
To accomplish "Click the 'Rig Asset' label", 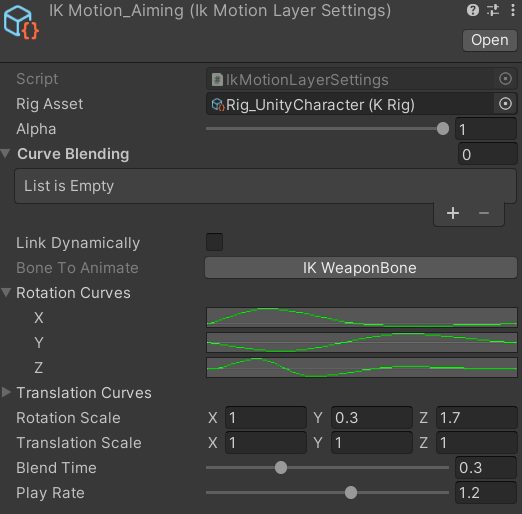I will tap(50, 104).
